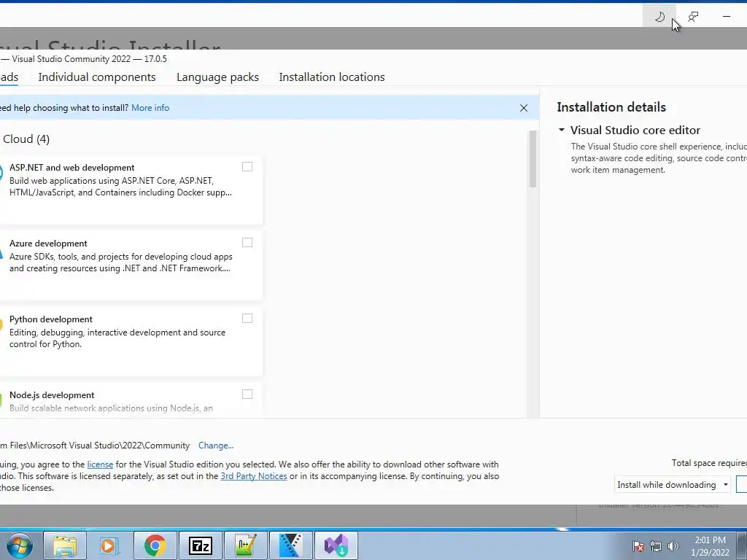Screen dimensions: 747x560
Task: Select the Python development card title
Action: click(51, 319)
